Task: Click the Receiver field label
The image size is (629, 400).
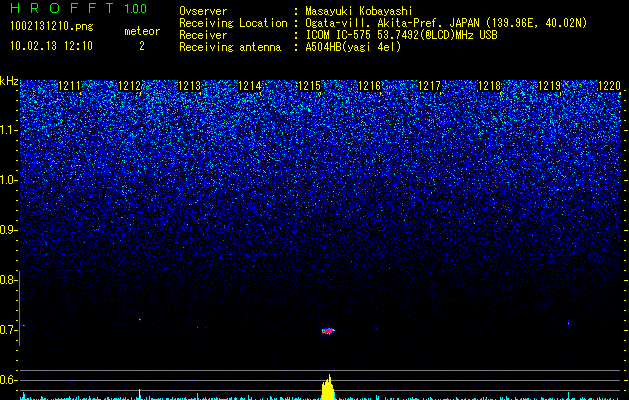Action: coord(203,35)
